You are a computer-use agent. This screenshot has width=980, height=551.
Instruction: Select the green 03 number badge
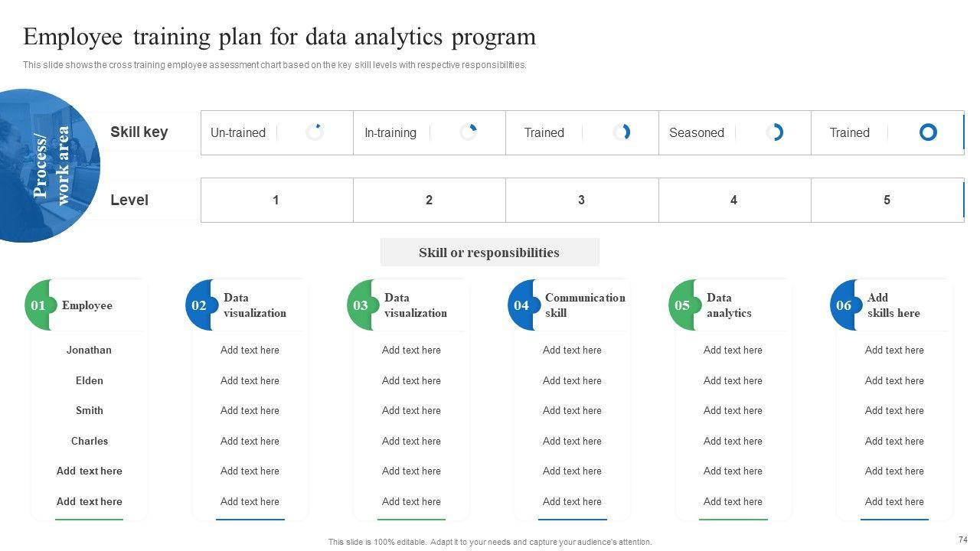tap(360, 305)
